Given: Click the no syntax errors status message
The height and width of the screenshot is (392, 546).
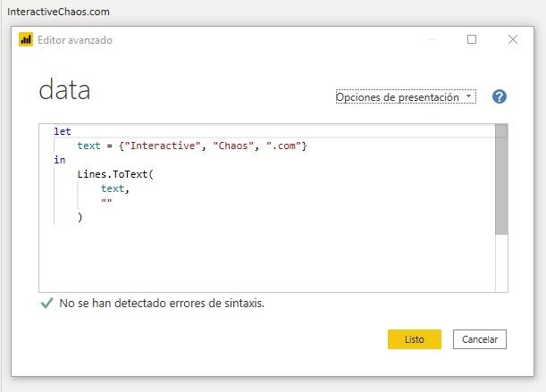Looking at the screenshot, I should [162, 304].
